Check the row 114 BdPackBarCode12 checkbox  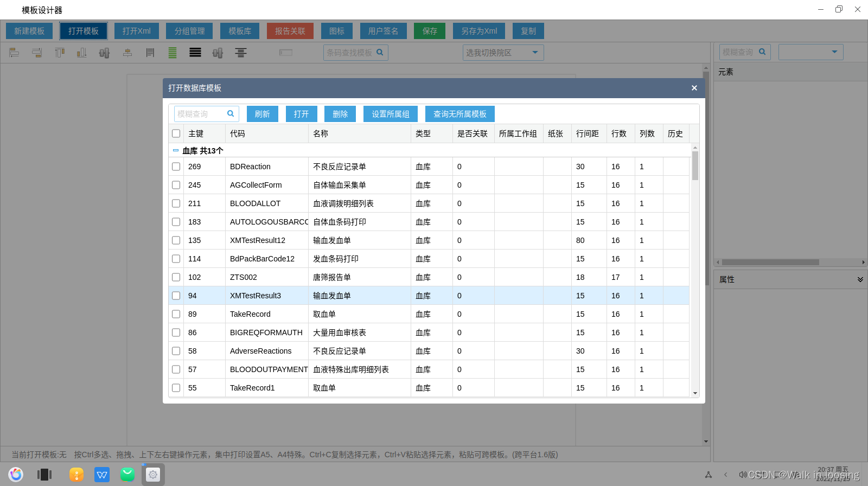176,259
